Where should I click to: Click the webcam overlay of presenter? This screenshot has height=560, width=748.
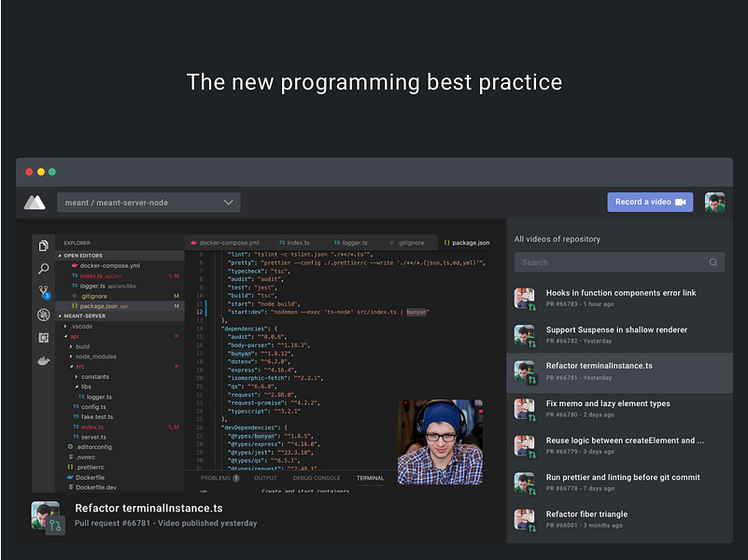pyautogui.click(x=441, y=441)
